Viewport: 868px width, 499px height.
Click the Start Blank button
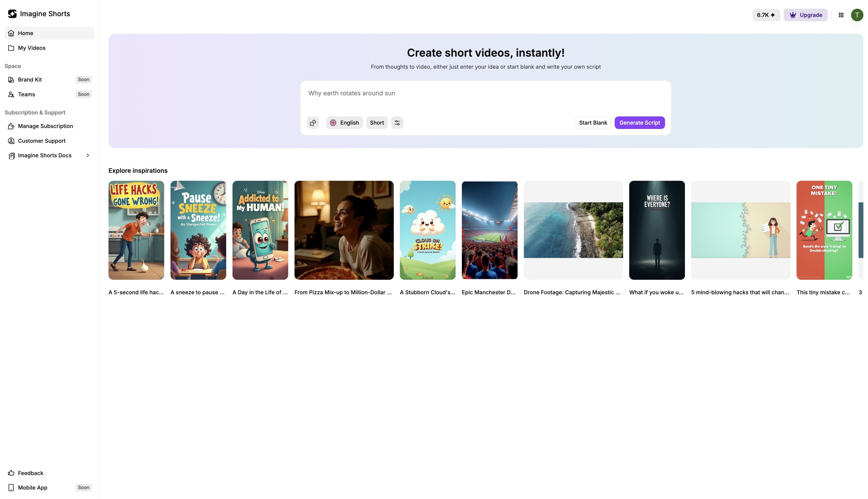click(x=593, y=123)
